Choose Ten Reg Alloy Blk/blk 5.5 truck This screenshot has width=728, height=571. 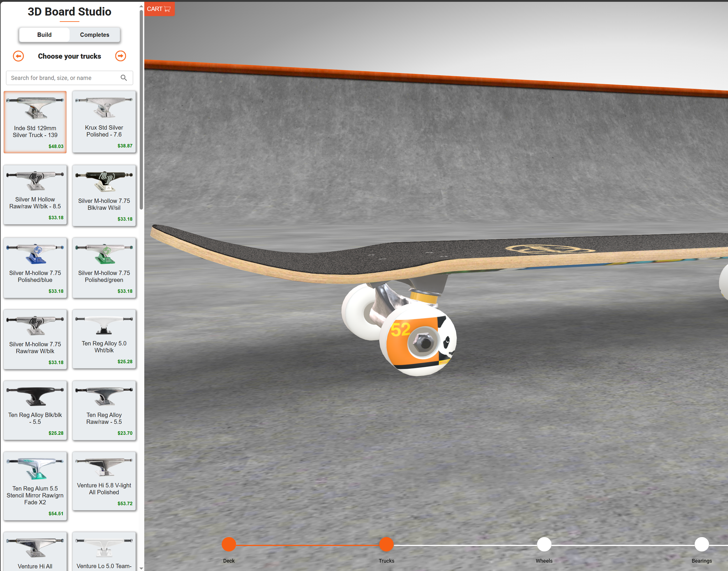(35, 411)
